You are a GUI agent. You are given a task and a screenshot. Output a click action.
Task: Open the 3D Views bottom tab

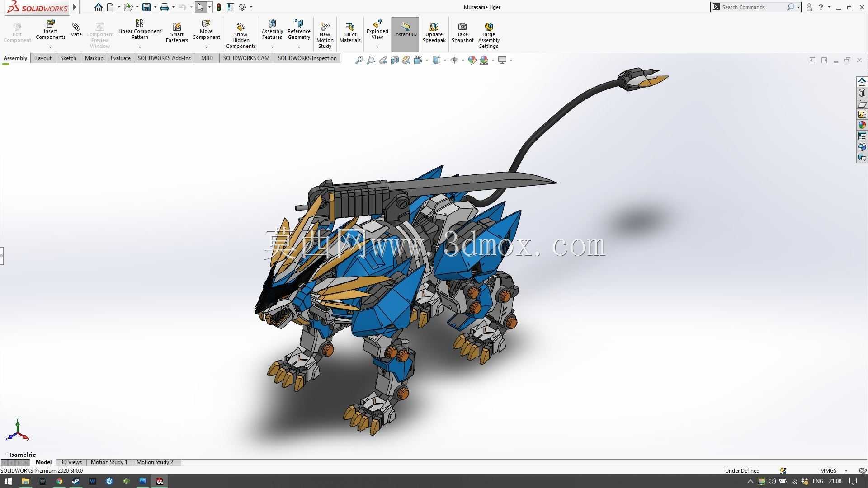(x=71, y=462)
